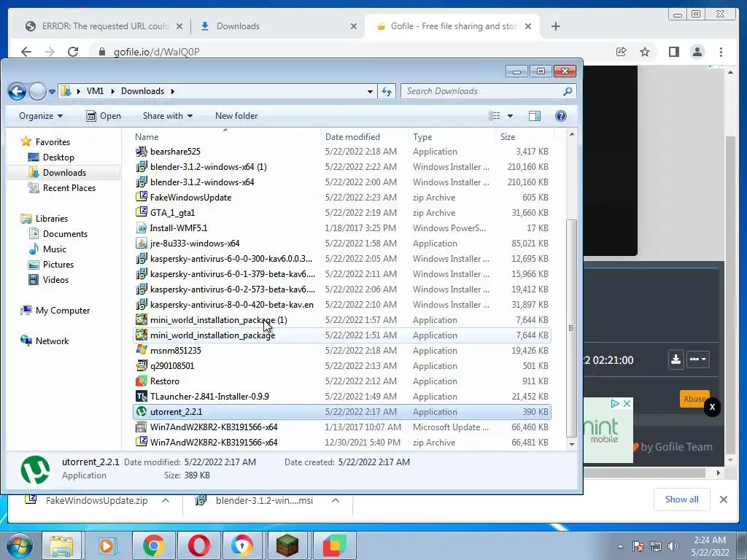Sort files by Date modified column

click(x=364, y=136)
